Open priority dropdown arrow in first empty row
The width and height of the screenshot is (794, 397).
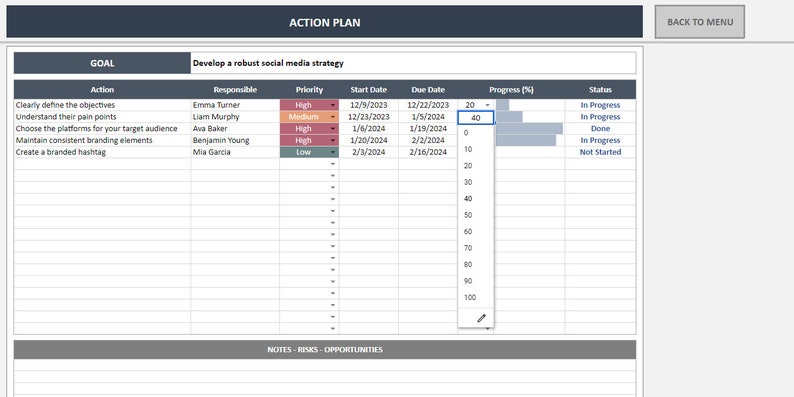tap(333, 164)
